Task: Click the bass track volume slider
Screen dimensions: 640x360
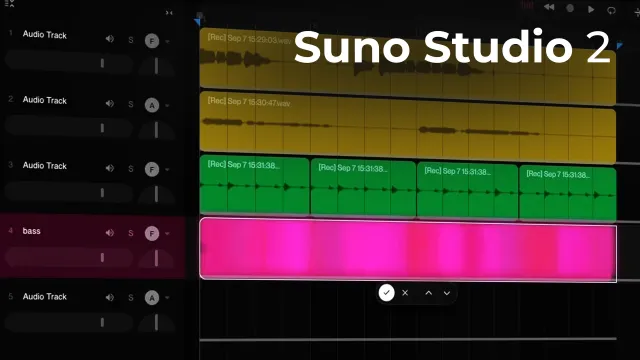Action: [69, 257]
